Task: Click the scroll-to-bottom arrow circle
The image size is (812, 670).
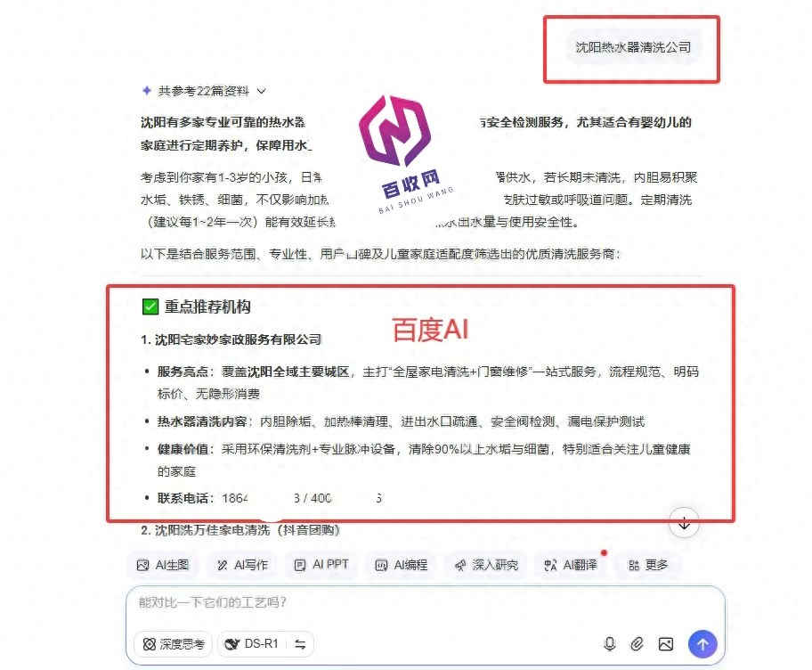Action: pyautogui.click(x=684, y=523)
